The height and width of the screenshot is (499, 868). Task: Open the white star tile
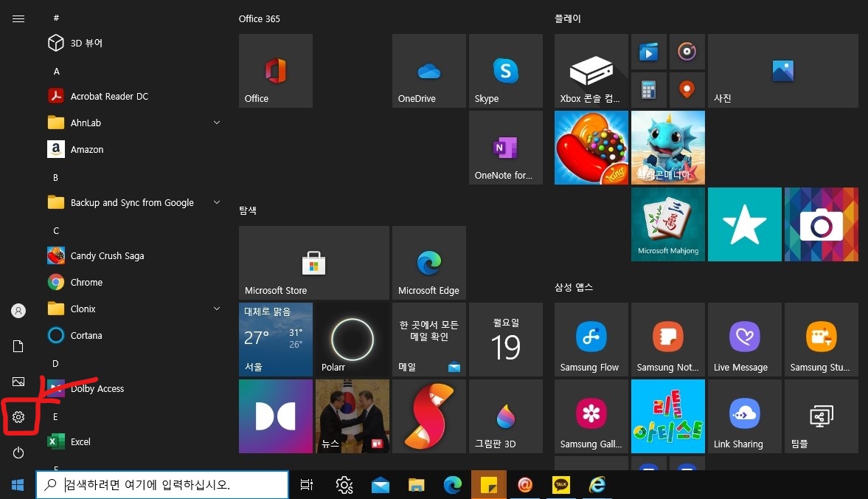(745, 224)
